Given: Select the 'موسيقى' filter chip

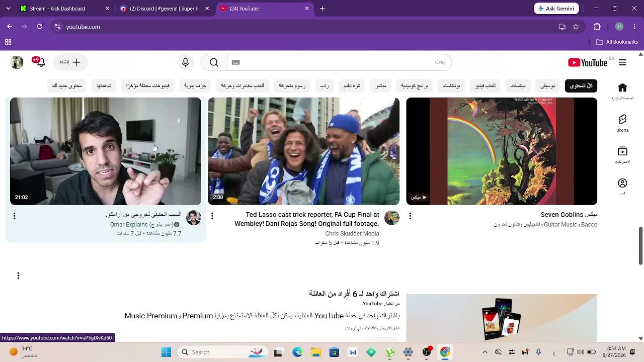Looking at the screenshot, I should click(547, 85).
